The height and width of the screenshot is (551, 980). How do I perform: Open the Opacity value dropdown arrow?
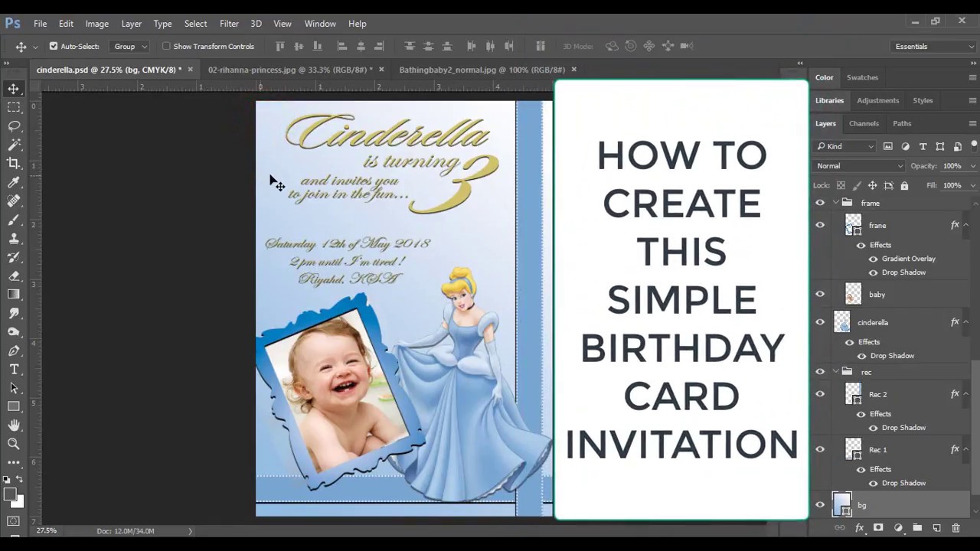pyautogui.click(x=972, y=166)
